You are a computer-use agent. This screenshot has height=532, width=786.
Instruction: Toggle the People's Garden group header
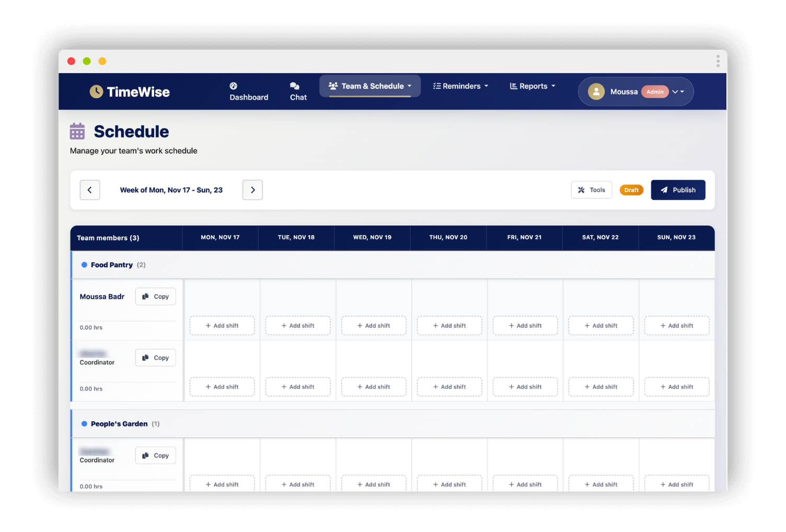coord(119,424)
